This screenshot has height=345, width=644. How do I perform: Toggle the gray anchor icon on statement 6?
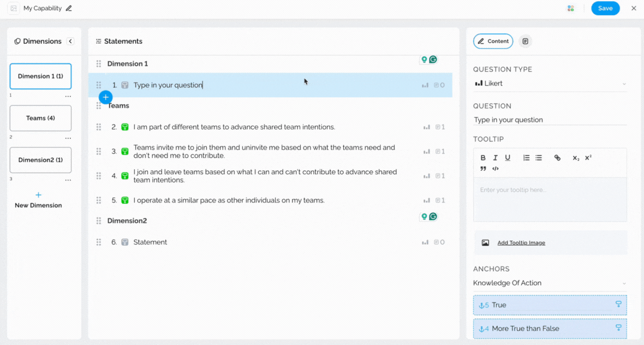coord(125,242)
